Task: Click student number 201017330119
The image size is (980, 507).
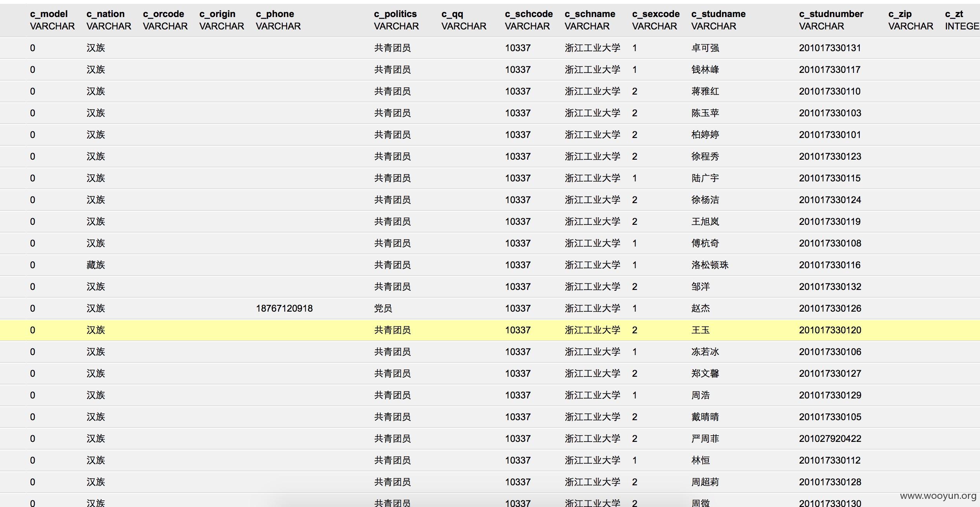Action: [x=830, y=222]
